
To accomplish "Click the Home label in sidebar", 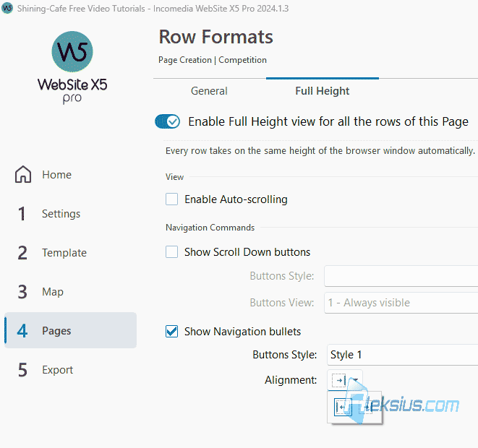I will pos(56,175).
